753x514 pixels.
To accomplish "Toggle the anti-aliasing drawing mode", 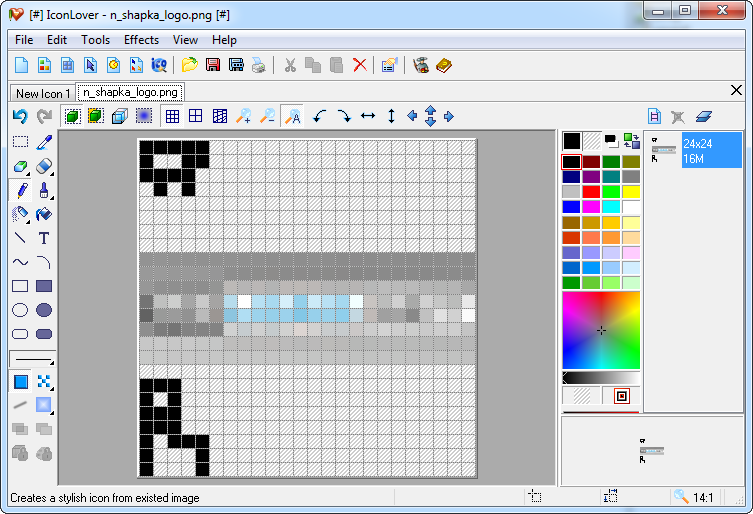I will coord(20,405).
